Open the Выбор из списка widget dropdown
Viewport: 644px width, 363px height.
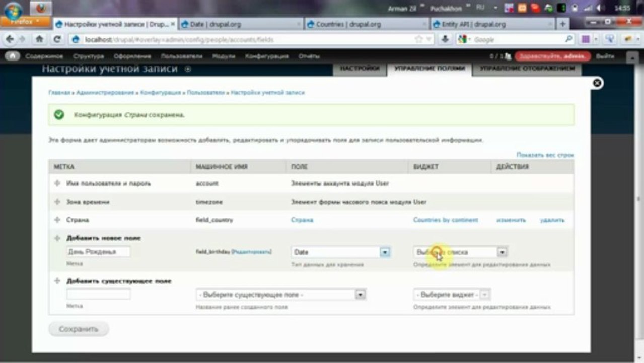460,252
